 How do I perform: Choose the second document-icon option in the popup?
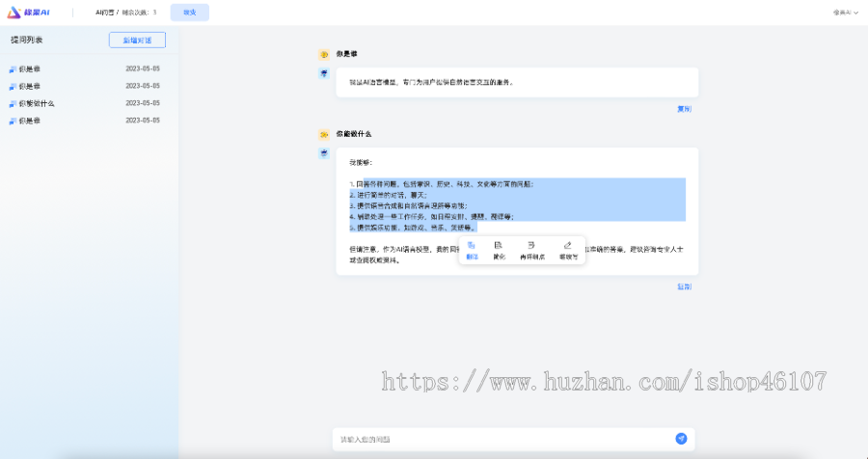click(499, 251)
